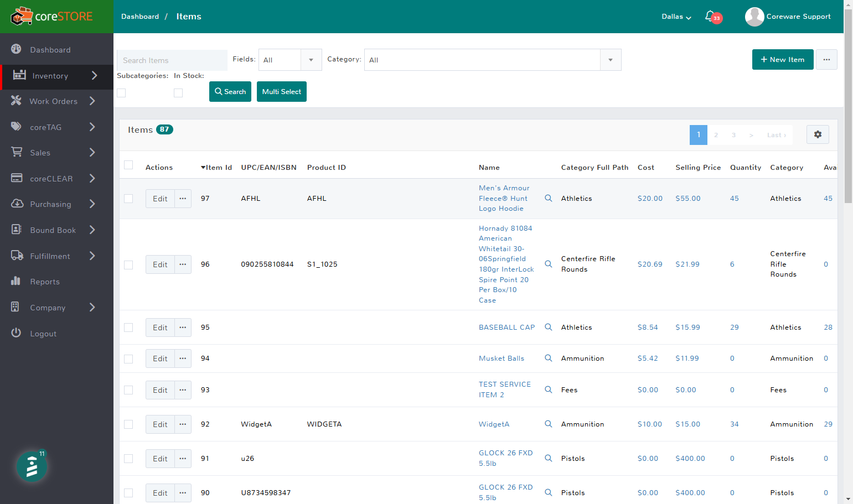Expand the Inventory sidebar menu
853x504 pixels.
pos(56,76)
